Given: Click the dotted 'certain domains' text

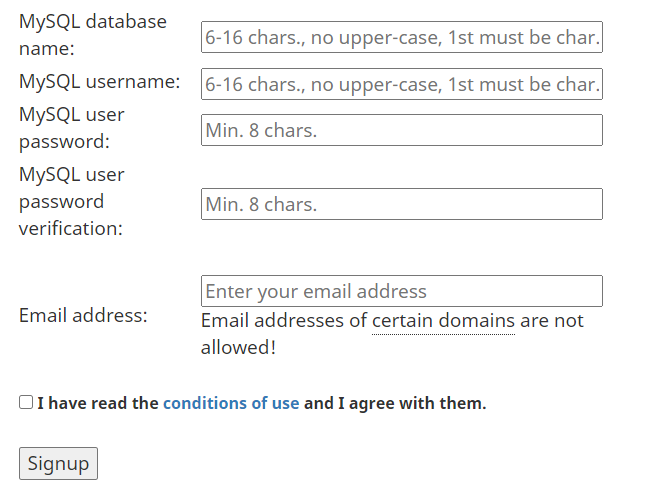Looking at the screenshot, I should coord(443,321).
